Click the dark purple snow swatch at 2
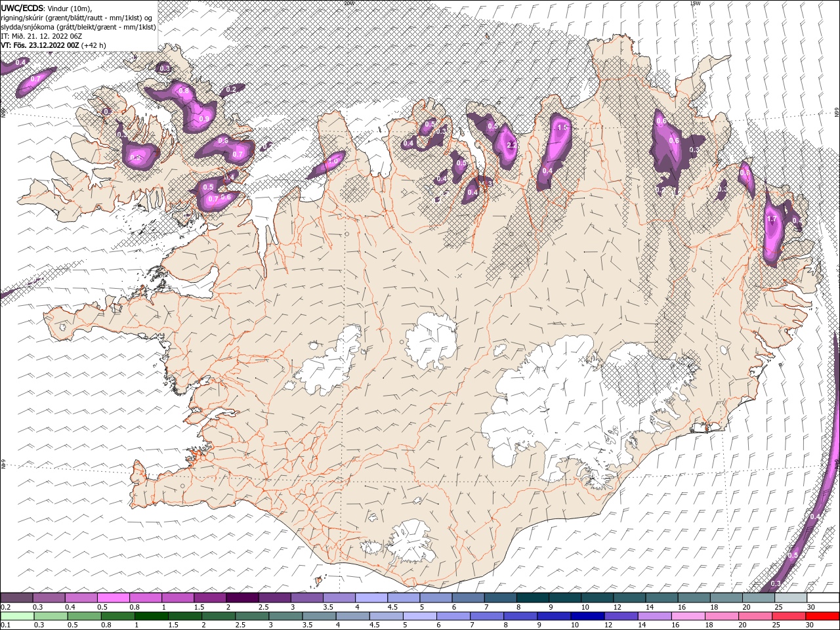The image size is (840, 630). (242, 598)
